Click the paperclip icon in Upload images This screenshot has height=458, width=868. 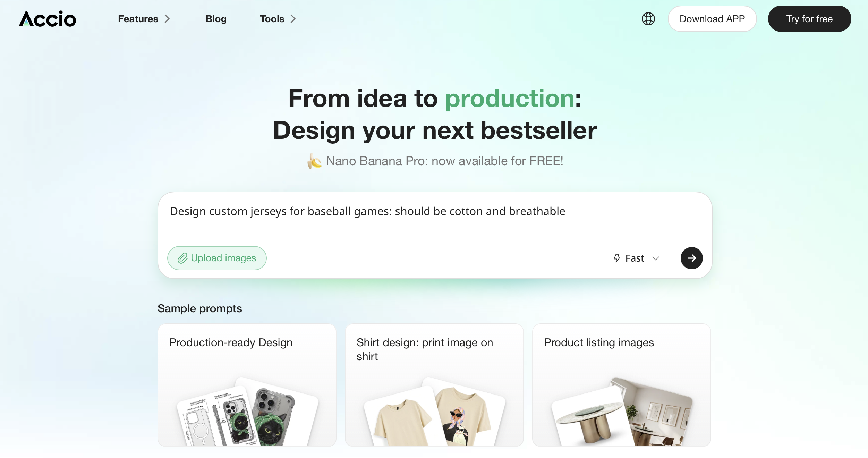pyautogui.click(x=182, y=258)
